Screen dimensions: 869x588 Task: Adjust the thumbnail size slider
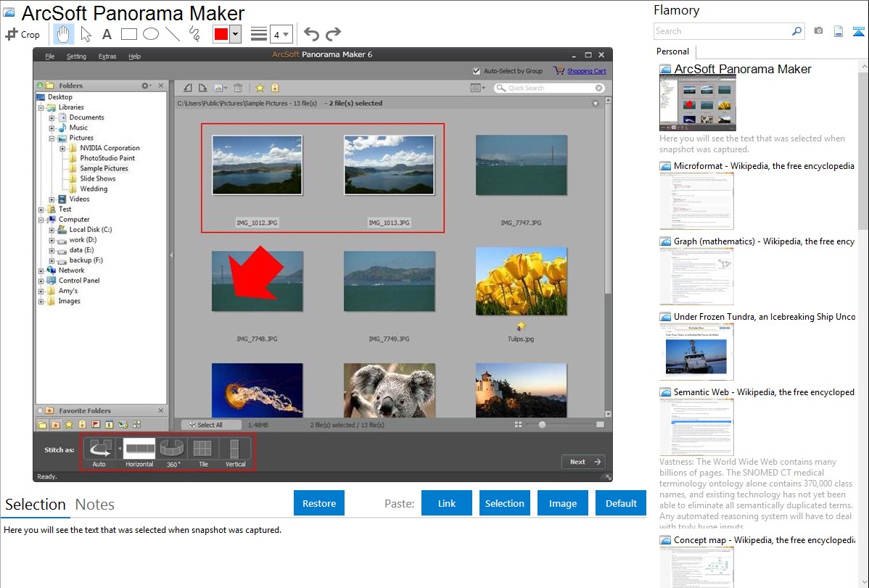(542, 425)
